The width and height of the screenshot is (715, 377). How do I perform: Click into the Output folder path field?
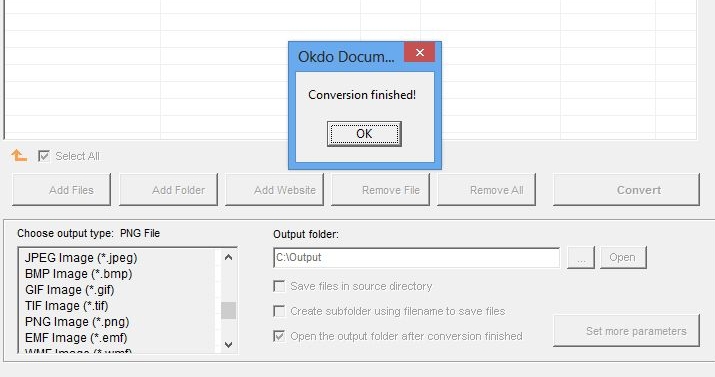tap(416, 258)
